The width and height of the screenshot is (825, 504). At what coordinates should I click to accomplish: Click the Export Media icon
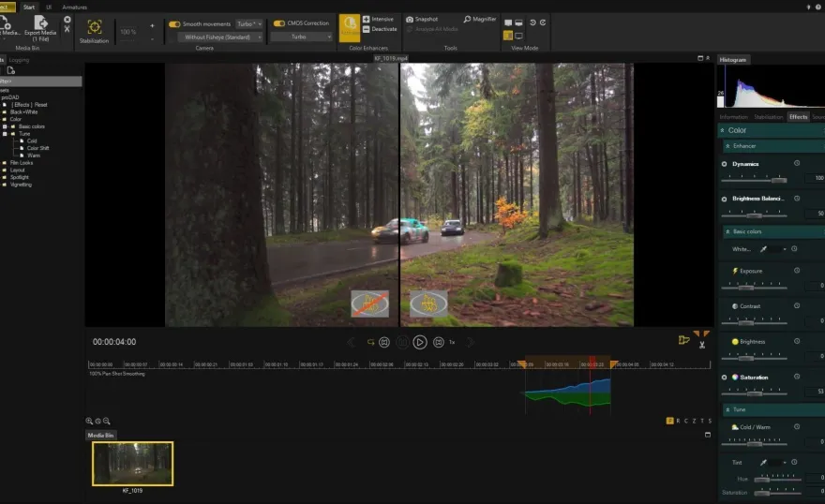pos(40,22)
